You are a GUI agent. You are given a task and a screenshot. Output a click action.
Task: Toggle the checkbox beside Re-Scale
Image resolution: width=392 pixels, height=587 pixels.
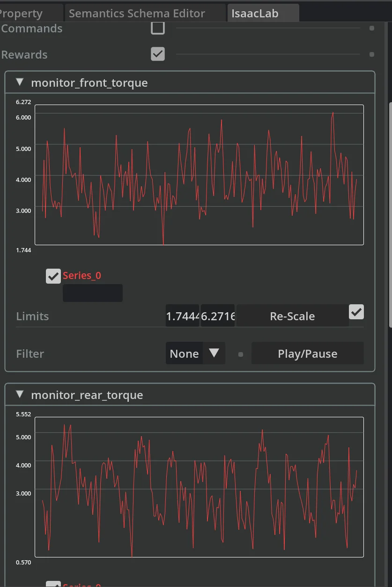[x=356, y=312]
